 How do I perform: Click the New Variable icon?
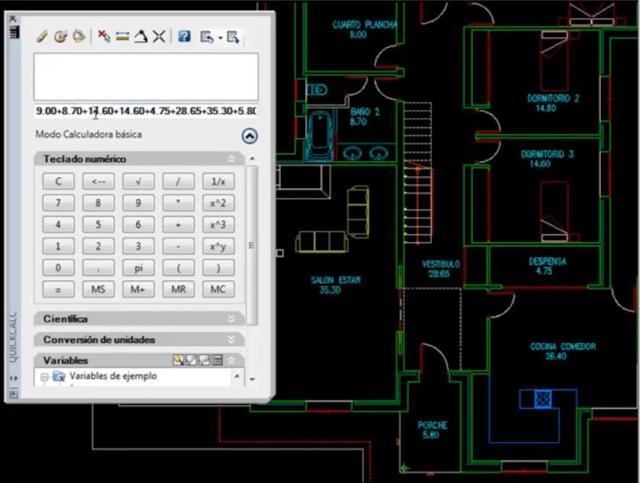(x=178, y=360)
